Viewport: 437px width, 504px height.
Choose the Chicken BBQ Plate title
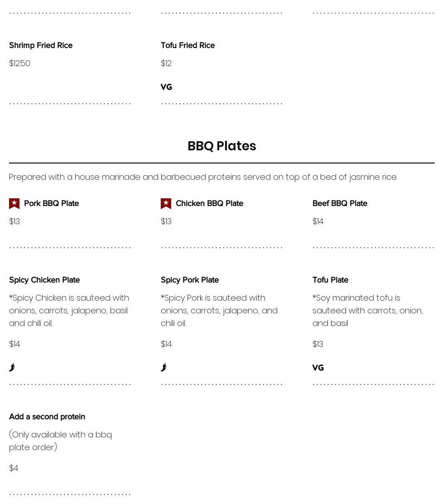(x=209, y=203)
